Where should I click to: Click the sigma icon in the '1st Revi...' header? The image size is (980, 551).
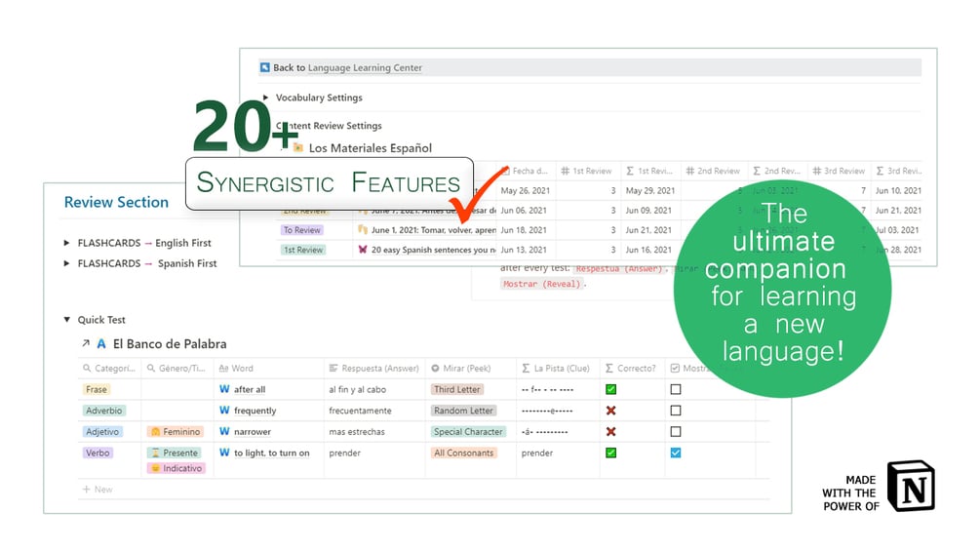coord(630,171)
